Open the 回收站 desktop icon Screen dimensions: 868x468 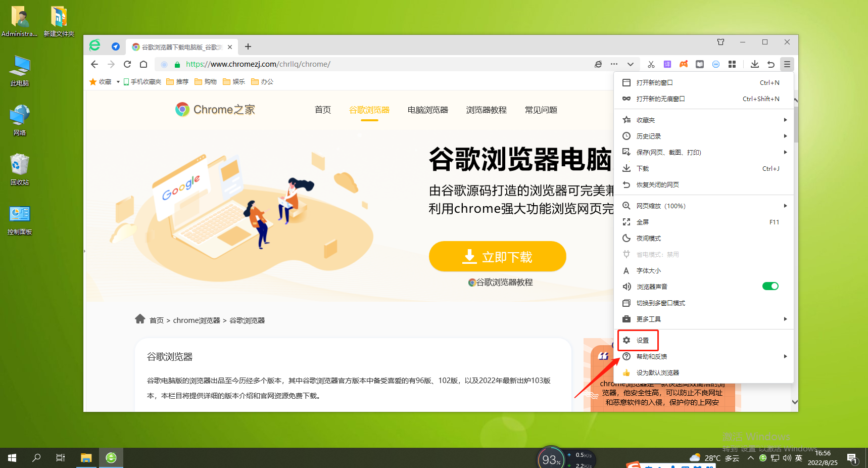pos(20,170)
